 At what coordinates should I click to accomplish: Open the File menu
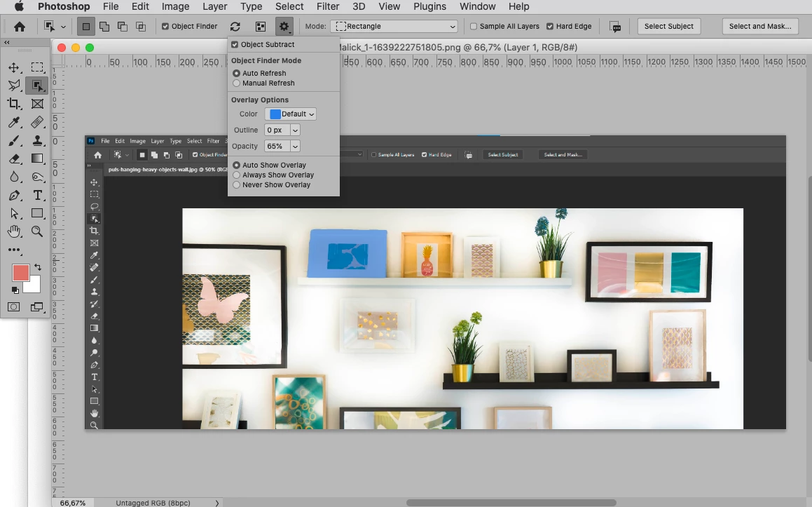click(111, 7)
